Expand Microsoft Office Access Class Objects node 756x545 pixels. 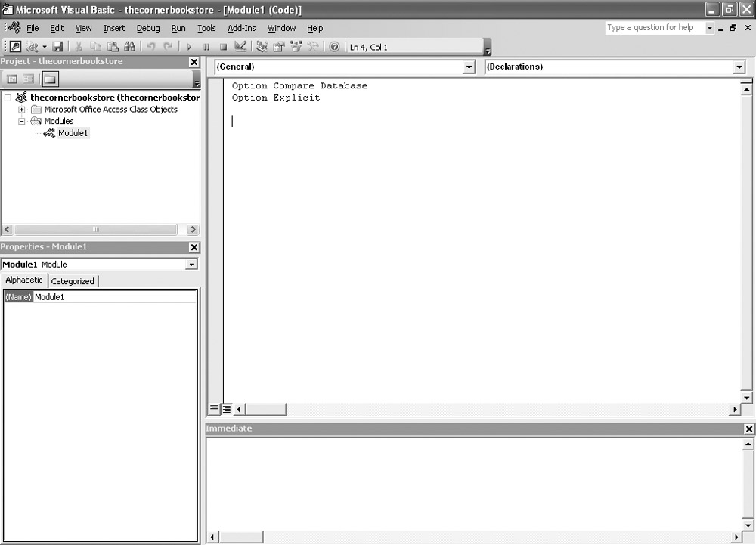point(23,110)
